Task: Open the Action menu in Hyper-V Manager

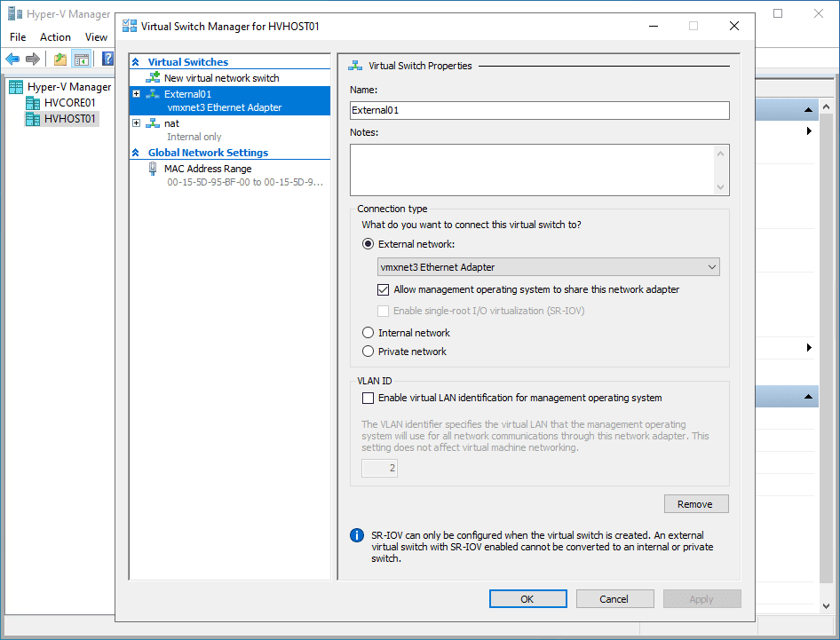Action: 55,37
